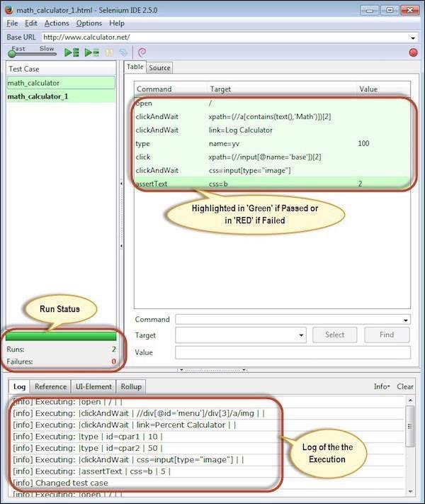Screen dimensions: 425x504
Task: Open the Rollup tab
Action: [131, 386]
